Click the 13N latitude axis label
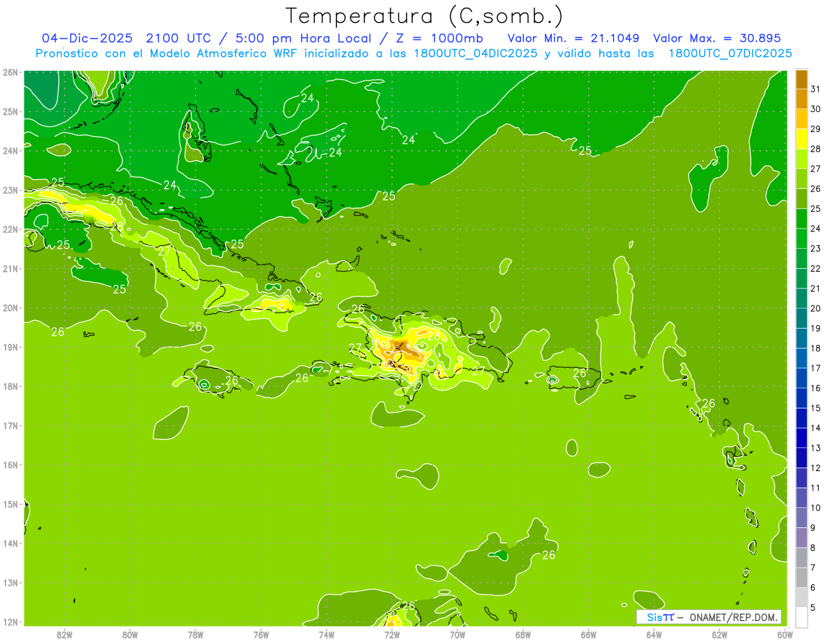Image resolution: width=834 pixels, height=644 pixels. coord(10,582)
